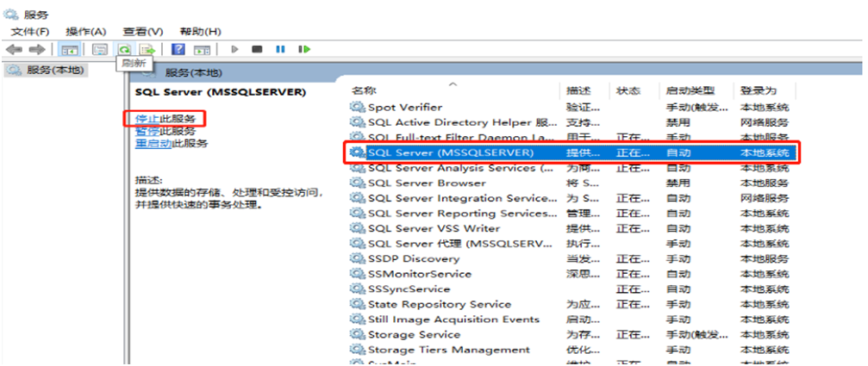The height and width of the screenshot is (366, 868).
Task: Click the Restart Service toolbar icon
Action: (303, 50)
